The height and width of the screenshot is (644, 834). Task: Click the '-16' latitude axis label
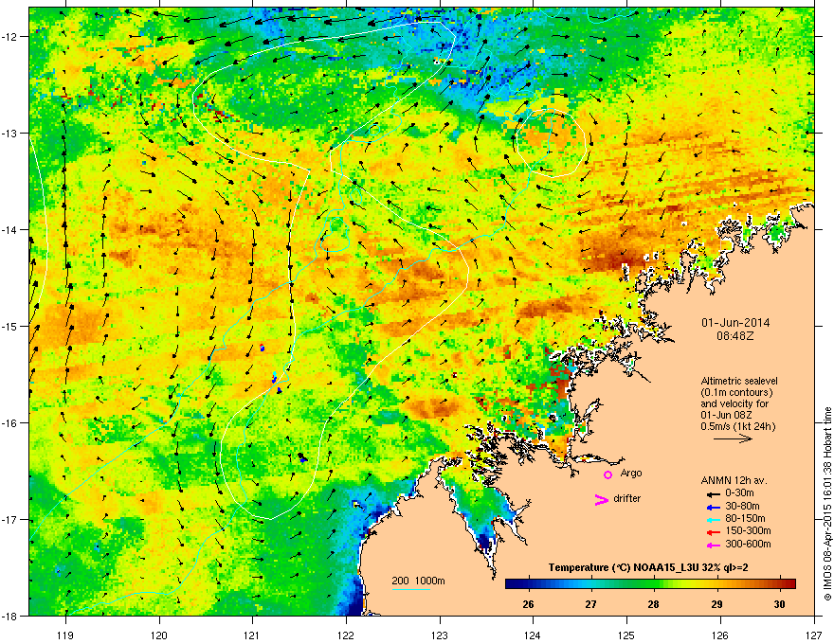point(10,423)
